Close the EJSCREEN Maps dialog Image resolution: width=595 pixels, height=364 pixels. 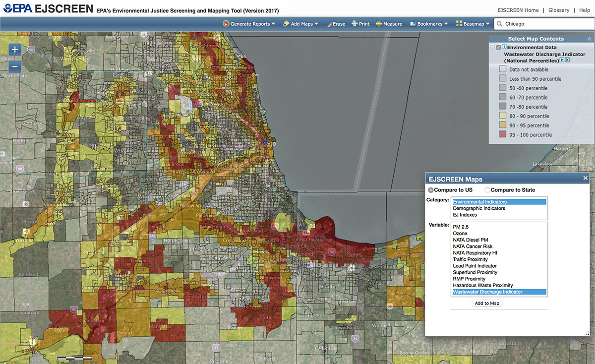585,179
